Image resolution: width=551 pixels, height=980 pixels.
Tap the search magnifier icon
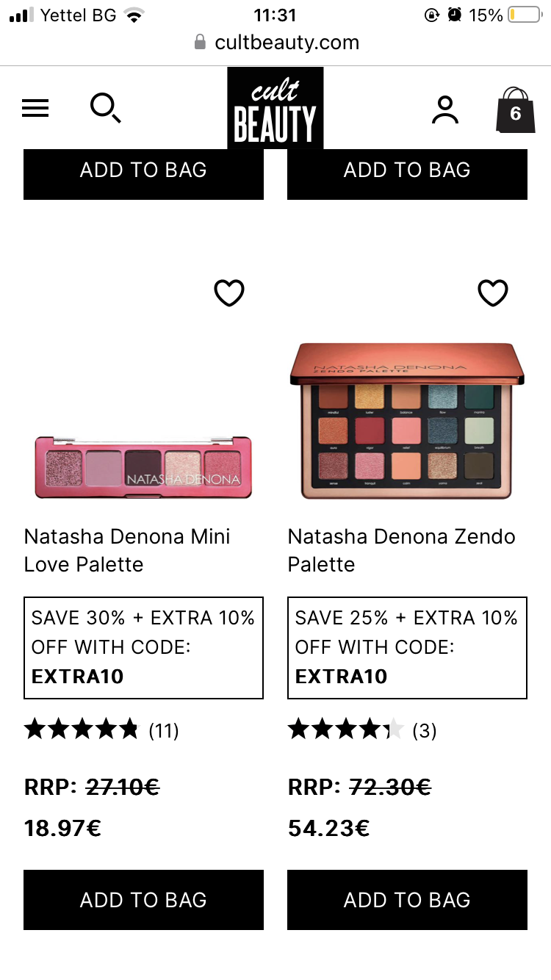(x=105, y=109)
